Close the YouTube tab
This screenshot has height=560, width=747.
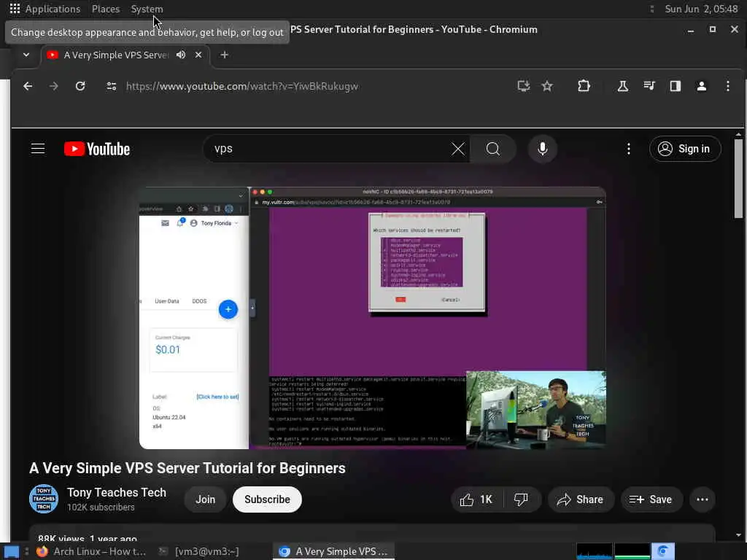[198, 55]
